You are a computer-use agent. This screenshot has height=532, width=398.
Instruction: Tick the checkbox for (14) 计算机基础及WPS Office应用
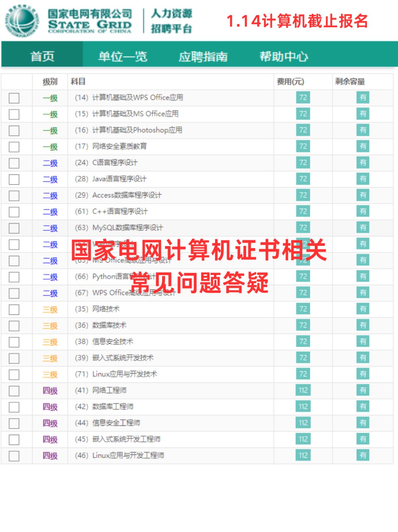14,98
